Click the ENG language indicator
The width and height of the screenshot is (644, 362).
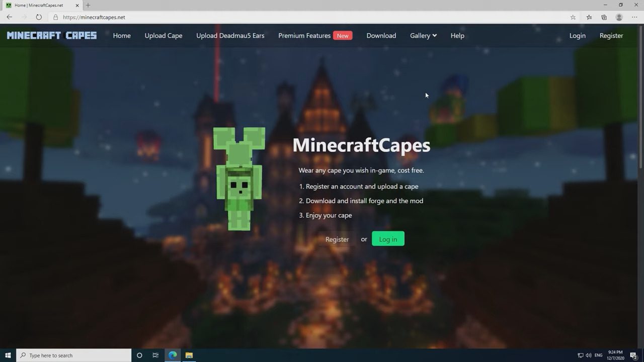point(598,355)
